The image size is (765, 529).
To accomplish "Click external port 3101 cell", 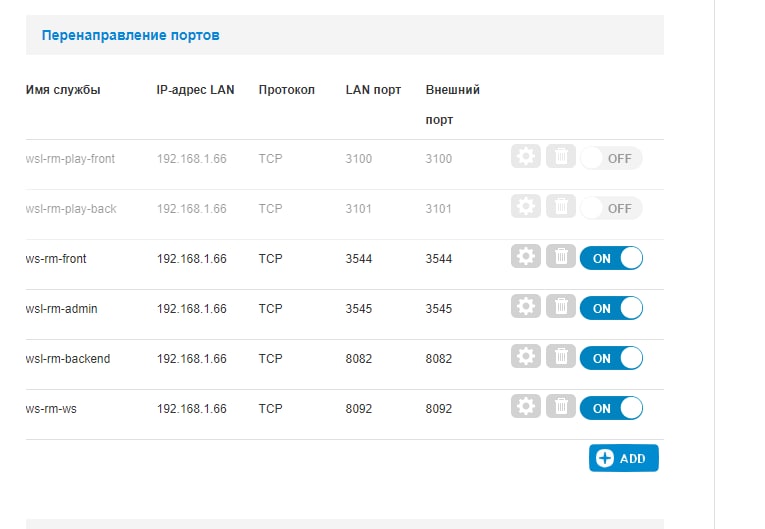I will tap(439, 209).
